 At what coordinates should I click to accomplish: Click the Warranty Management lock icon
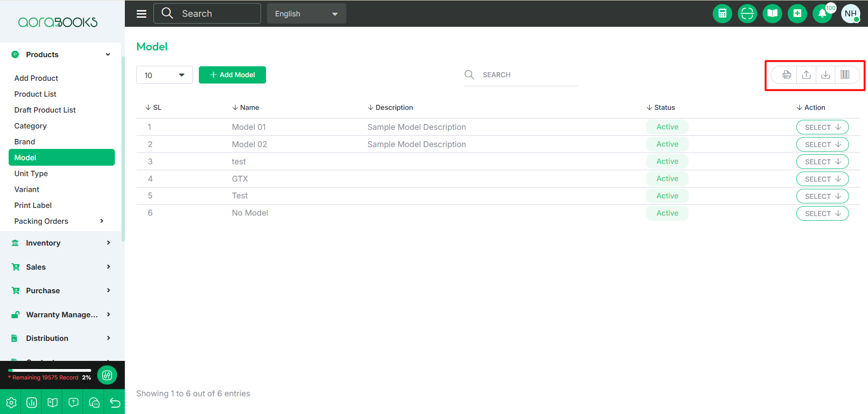tap(15, 315)
